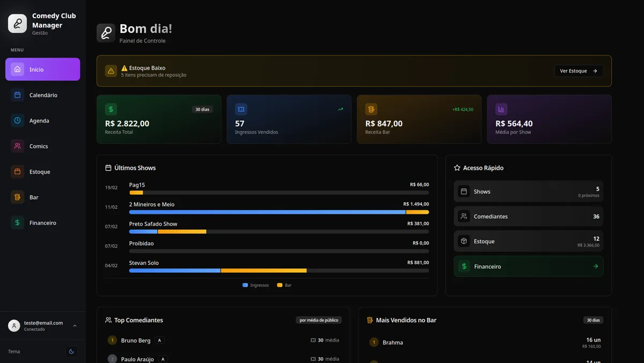Click the Proibidao show name

click(142, 243)
